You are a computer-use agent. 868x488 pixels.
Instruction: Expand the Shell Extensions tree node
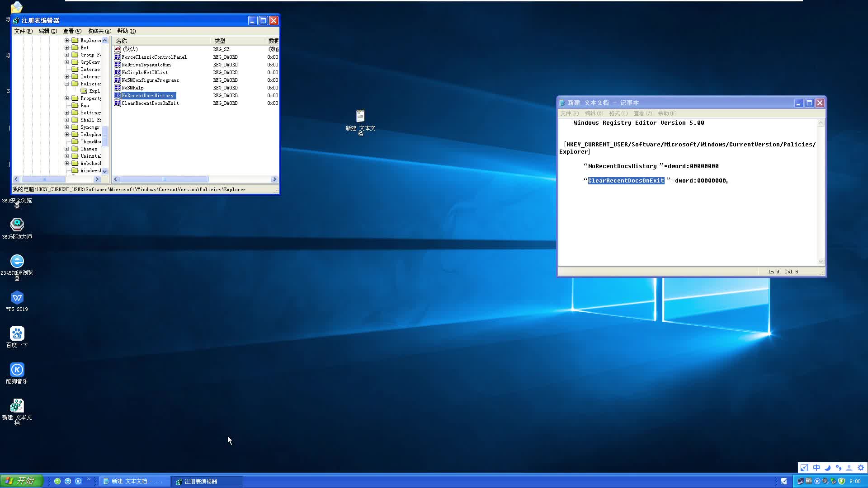(x=66, y=120)
